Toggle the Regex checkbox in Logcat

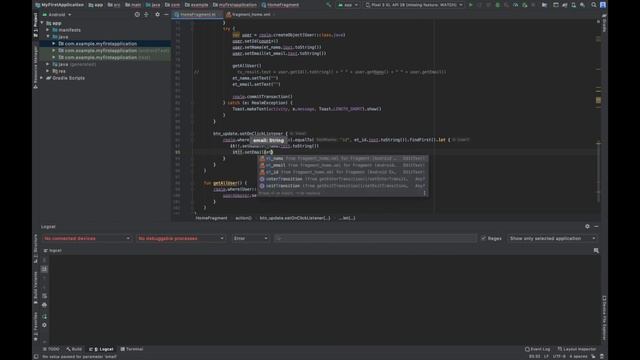[x=483, y=238]
